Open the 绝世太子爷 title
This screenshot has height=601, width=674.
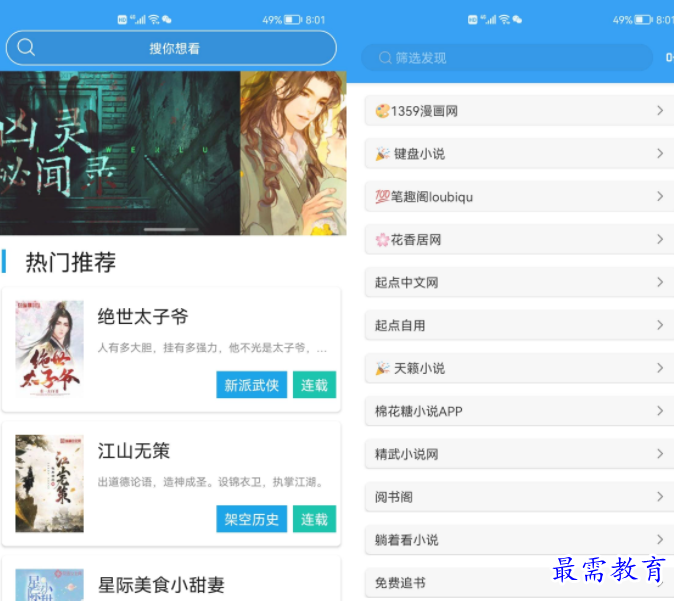tap(143, 317)
